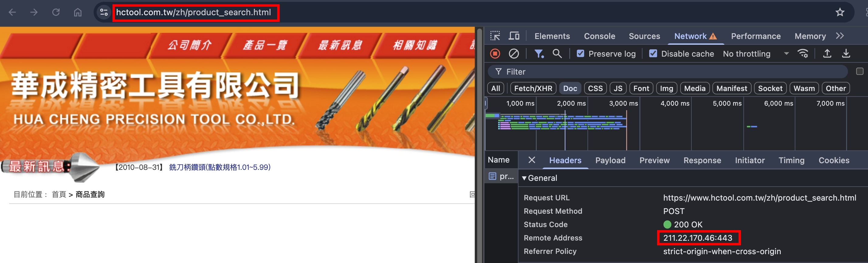Filter requests by Doc type
This screenshot has height=263, width=868.
pyautogui.click(x=570, y=89)
